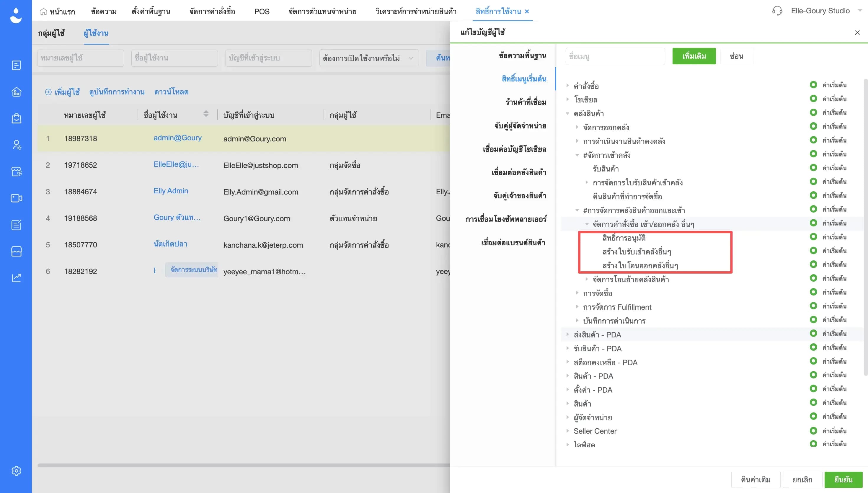Image resolution: width=868 pixels, height=493 pixels.
Task: Sort the ชื่อผู้ใช้งาน column
Action: [x=206, y=114]
